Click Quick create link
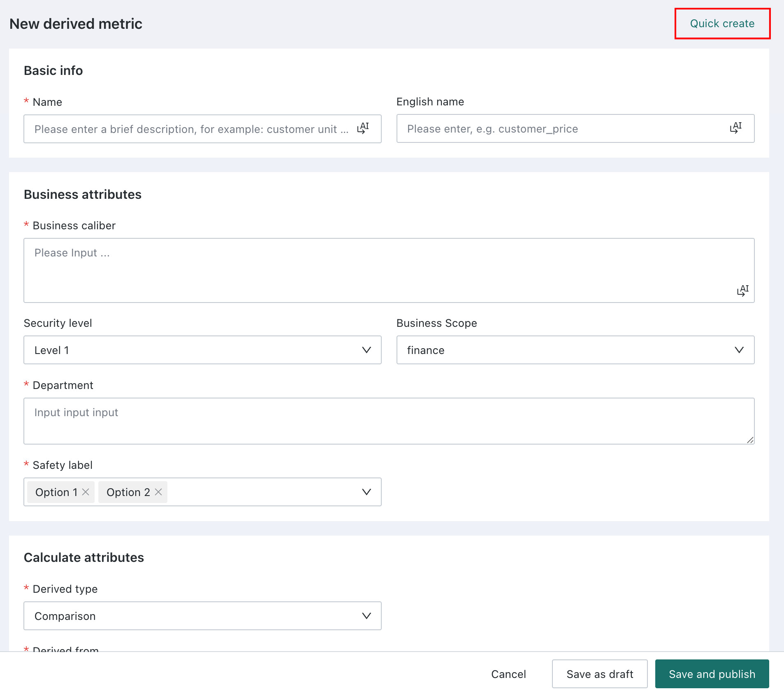The image size is (784, 694). point(722,23)
